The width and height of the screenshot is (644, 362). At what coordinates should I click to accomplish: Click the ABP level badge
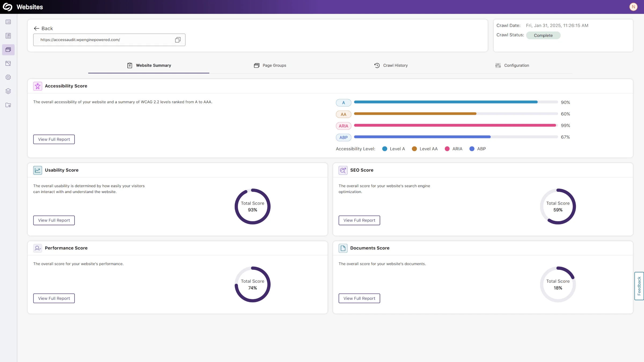point(343,137)
